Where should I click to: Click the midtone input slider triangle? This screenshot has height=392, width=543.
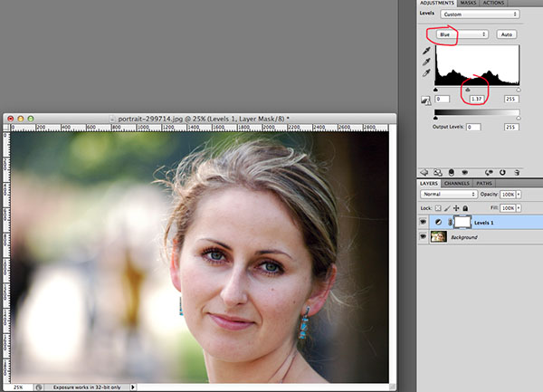pyautogui.click(x=467, y=89)
